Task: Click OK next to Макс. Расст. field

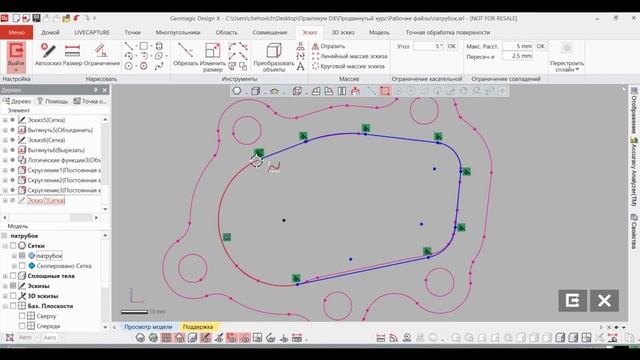Action: (540, 46)
